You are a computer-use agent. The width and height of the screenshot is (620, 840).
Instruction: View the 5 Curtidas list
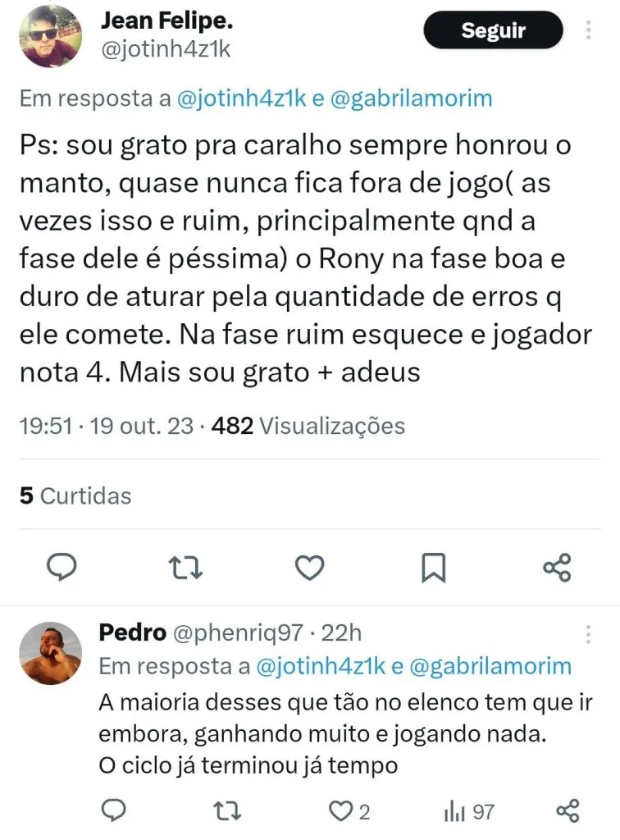pos(75,496)
